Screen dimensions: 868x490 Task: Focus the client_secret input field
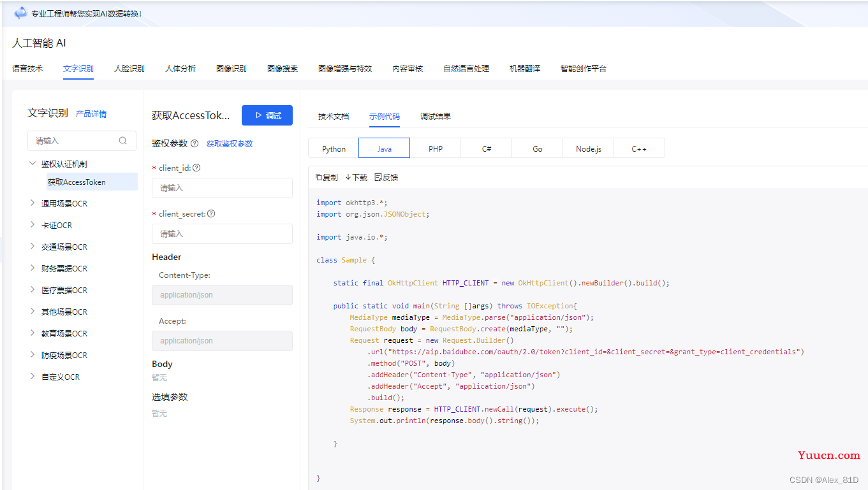[x=222, y=234]
